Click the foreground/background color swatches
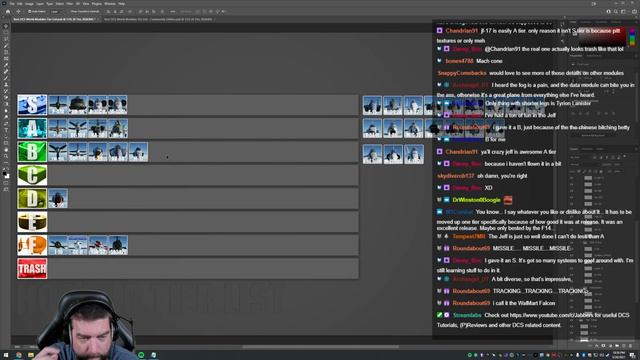Image resolution: width=640 pixels, height=360 pixels. coord(6,174)
